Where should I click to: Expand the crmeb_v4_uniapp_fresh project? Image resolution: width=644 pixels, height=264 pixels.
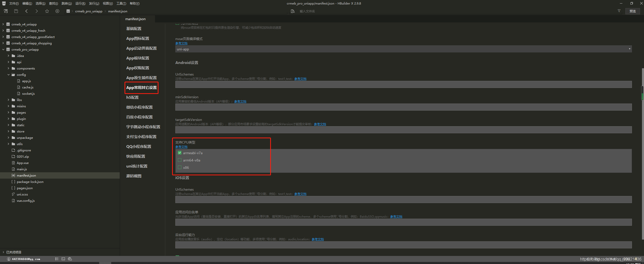point(3,30)
